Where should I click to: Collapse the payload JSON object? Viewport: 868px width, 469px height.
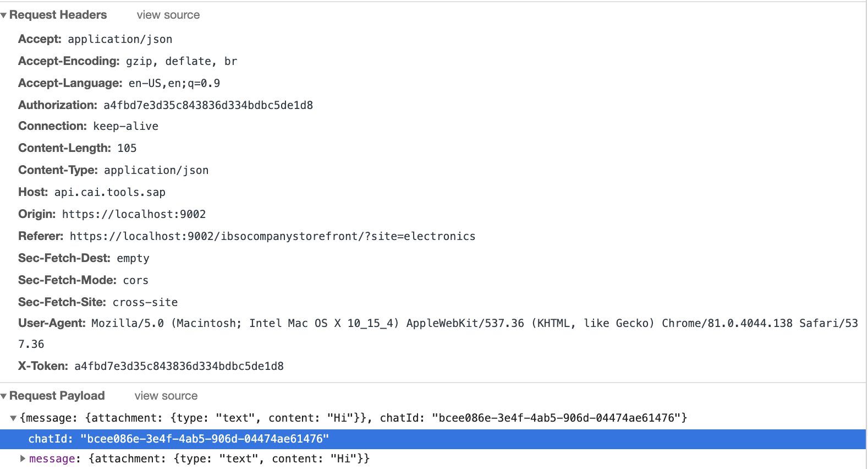point(13,418)
